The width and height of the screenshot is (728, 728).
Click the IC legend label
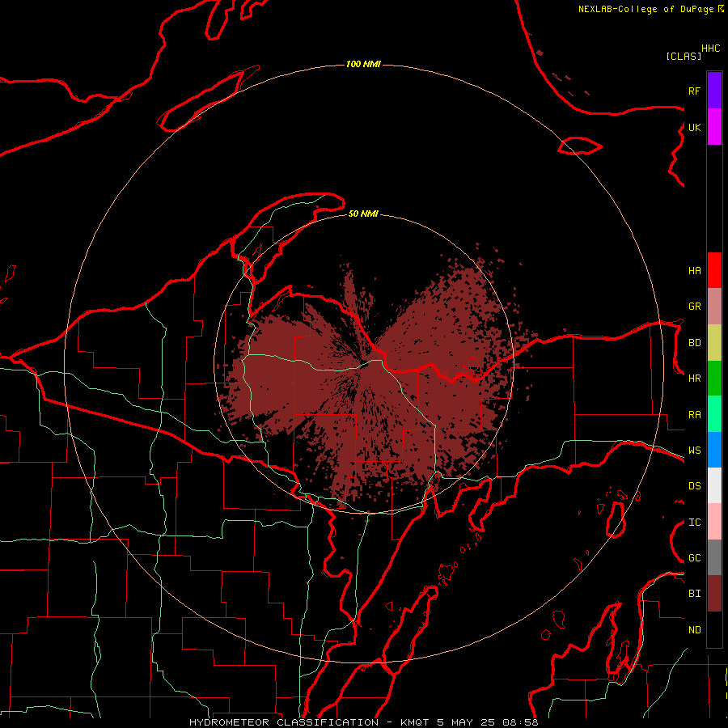(694, 523)
